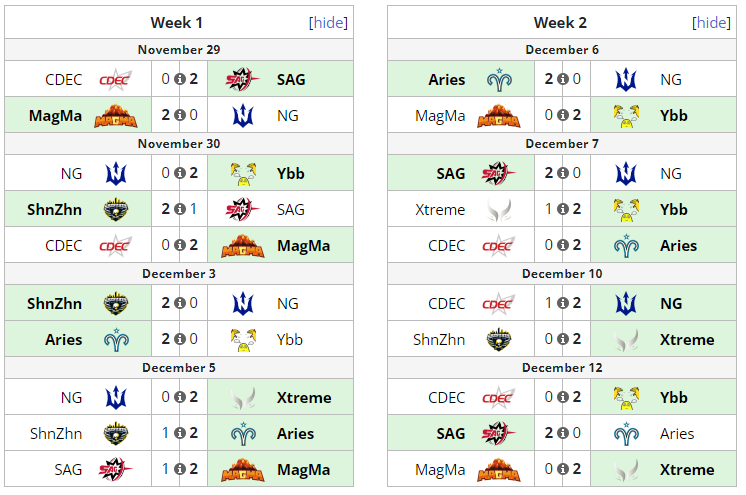Click info icon for SAG vs Aries December 12
This screenshot has height=495, width=746.
[x=562, y=433]
